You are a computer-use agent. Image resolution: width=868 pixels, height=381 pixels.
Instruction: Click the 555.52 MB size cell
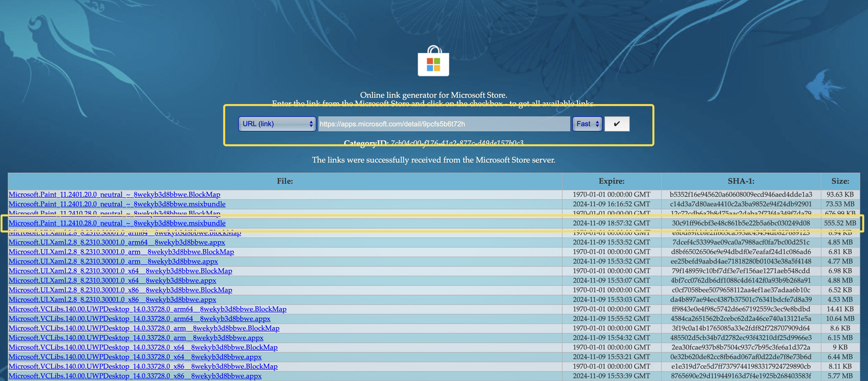(x=840, y=223)
